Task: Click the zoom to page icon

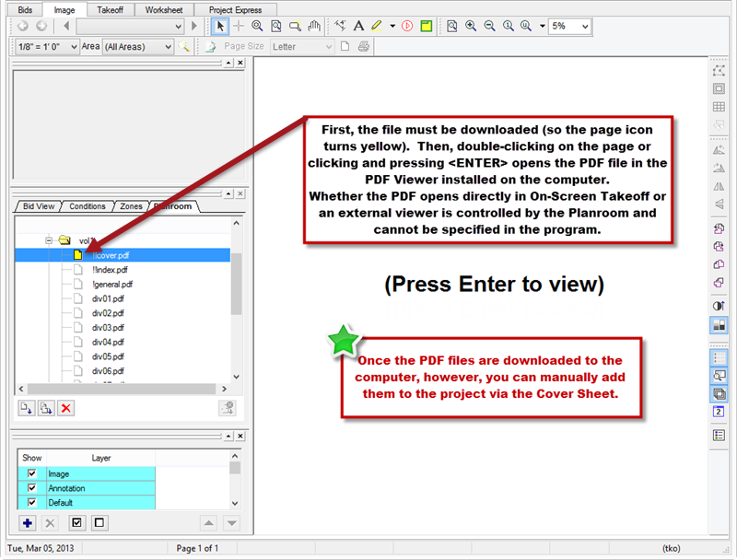Action: [451, 27]
